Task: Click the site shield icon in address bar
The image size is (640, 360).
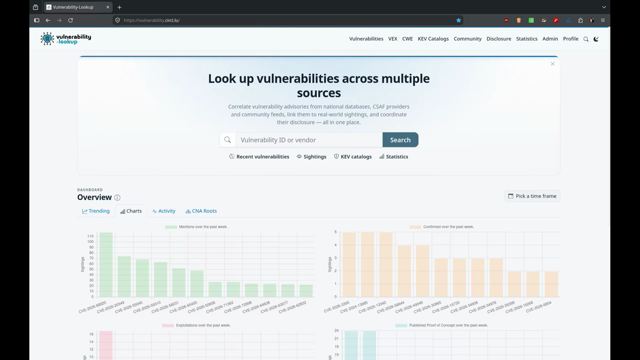Action: point(118,20)
